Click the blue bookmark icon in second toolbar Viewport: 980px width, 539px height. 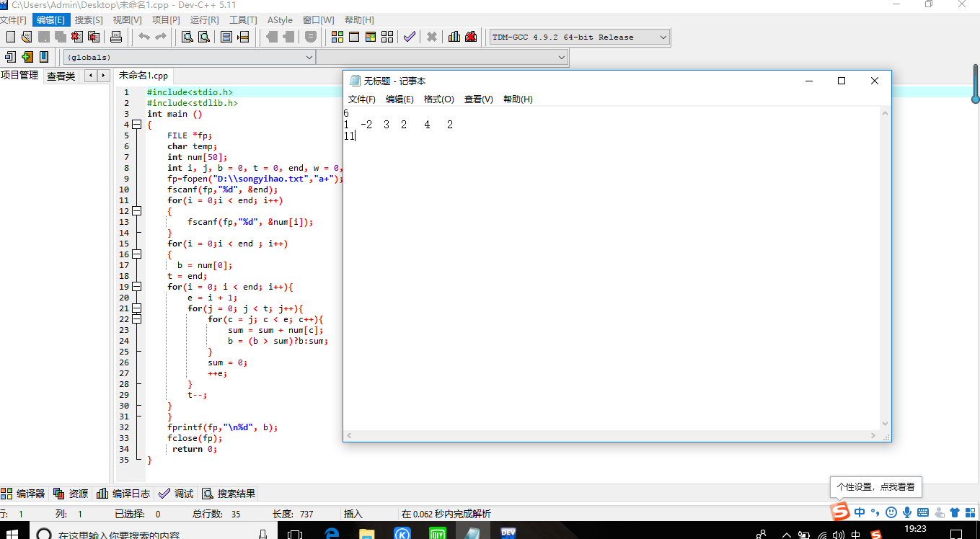44,57
